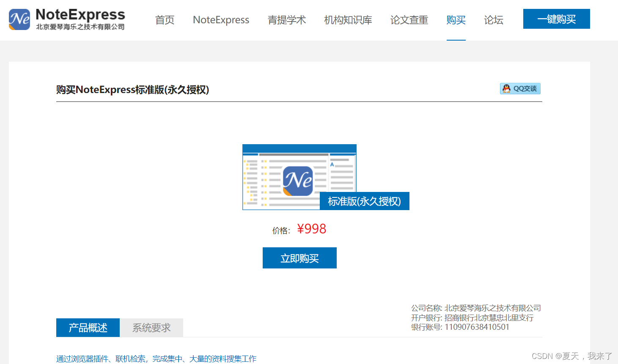Click the 标准版(永久授权) label on the image

click(x=365, y=201)
